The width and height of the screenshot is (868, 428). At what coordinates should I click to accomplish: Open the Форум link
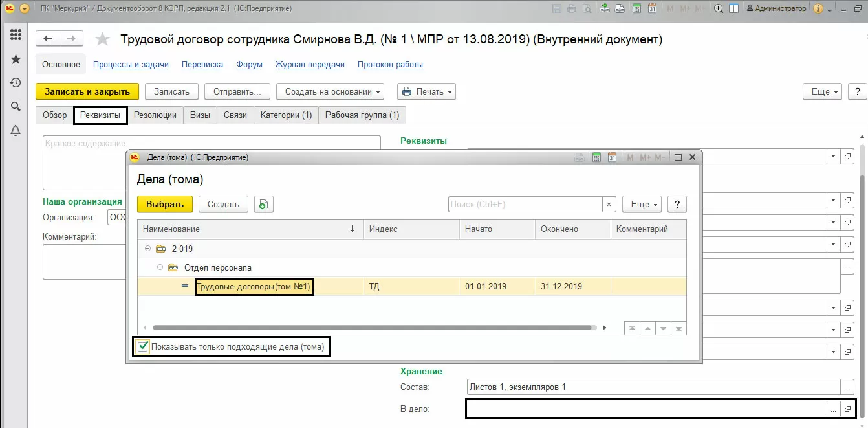click(x=250, y=65)
